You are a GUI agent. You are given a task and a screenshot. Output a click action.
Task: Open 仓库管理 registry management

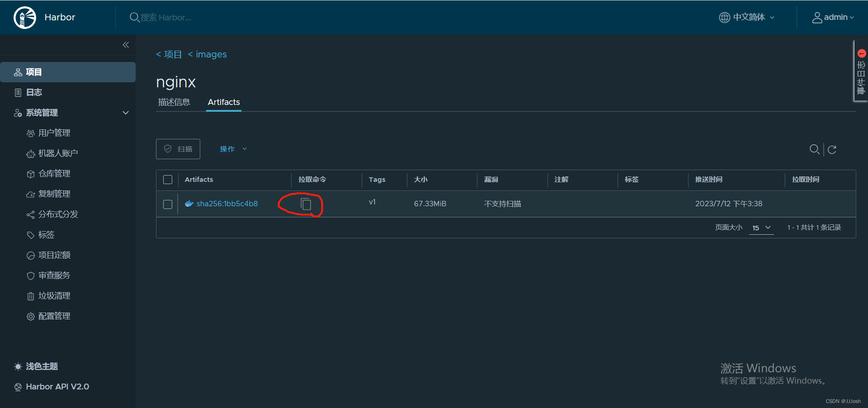pyautogui.click(x=54, y=174)
